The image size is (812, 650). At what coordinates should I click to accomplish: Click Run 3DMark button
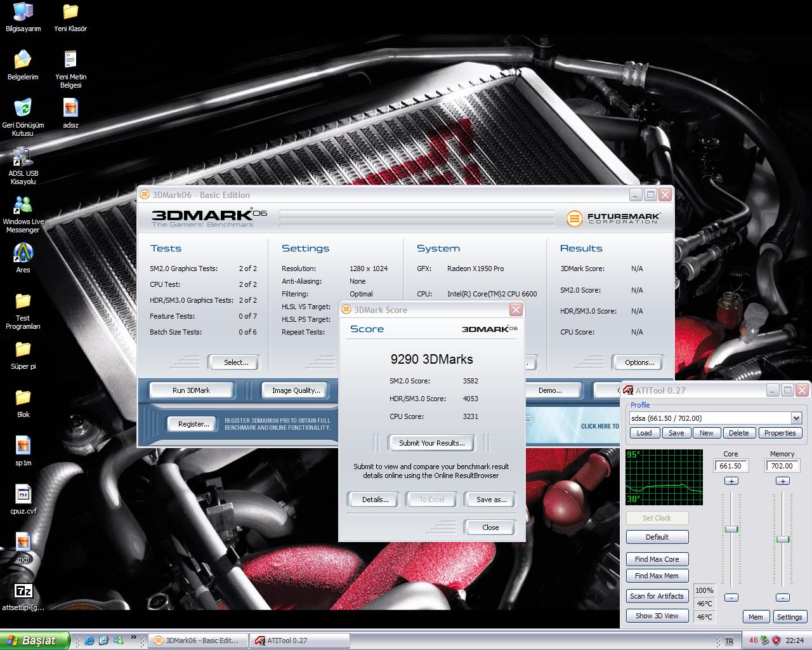pos(191,390)
